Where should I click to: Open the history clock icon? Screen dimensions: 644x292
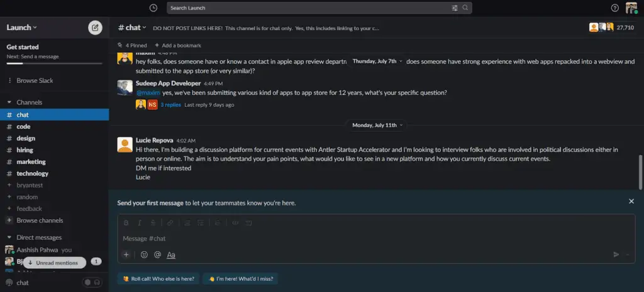pos(154,8)
